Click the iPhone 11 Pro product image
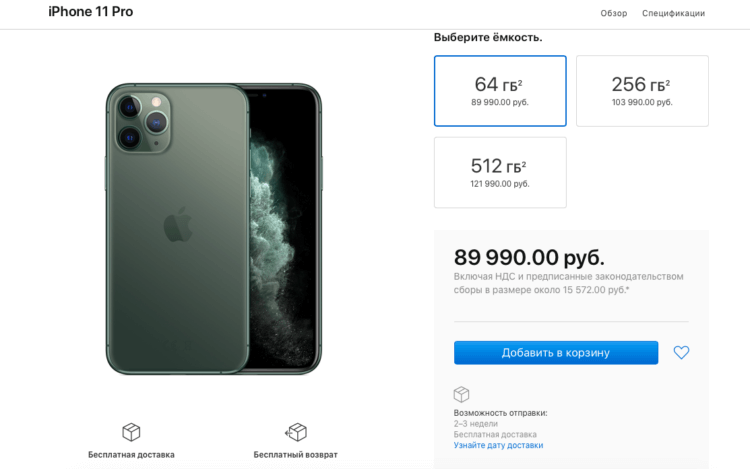750x469 pixels. [214, 229]
